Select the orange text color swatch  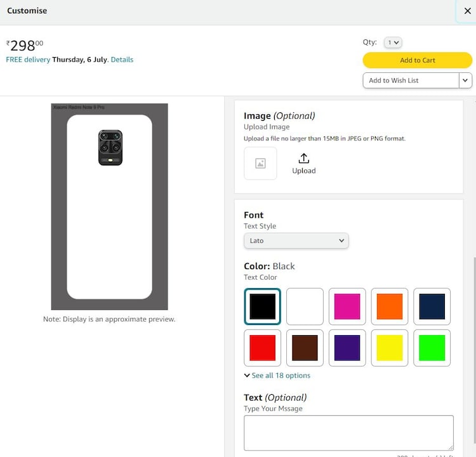pos(390,307)
